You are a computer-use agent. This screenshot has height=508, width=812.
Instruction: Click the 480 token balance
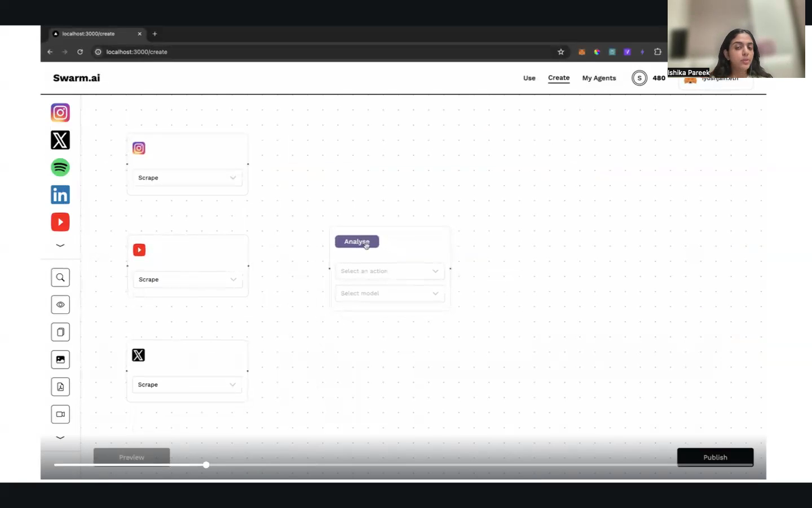point(659,78)
